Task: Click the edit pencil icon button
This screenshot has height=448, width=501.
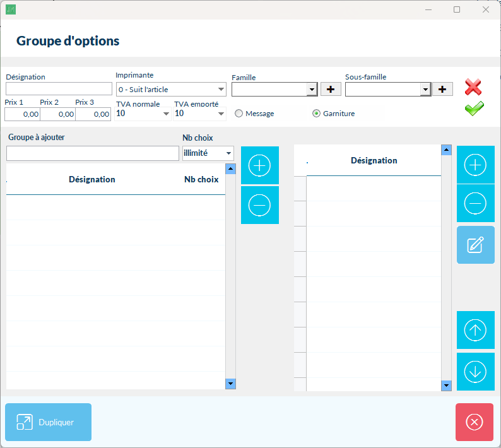Action: 475,245
